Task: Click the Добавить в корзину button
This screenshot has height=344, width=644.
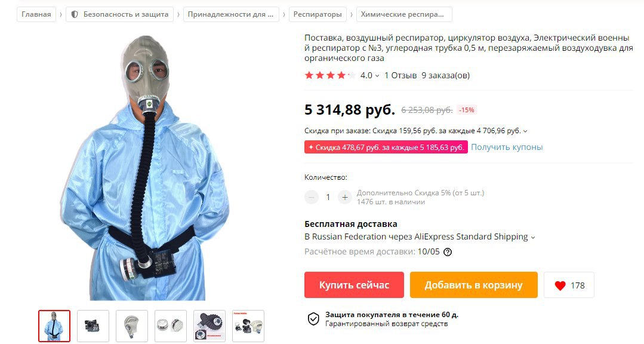Action: pos(473,285)
